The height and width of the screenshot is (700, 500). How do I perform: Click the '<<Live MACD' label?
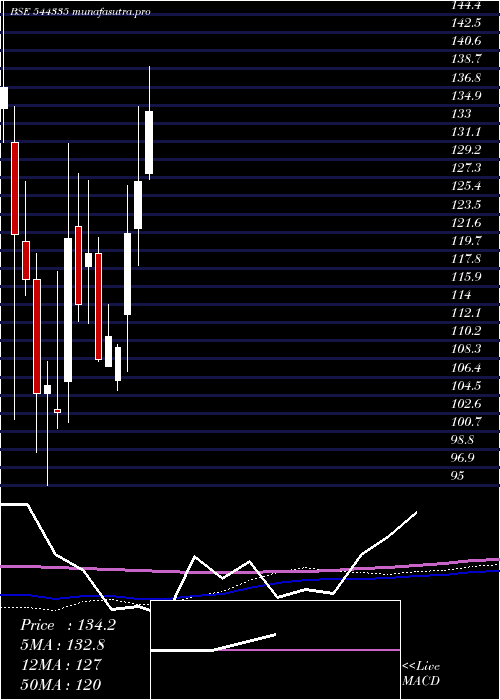421,673
